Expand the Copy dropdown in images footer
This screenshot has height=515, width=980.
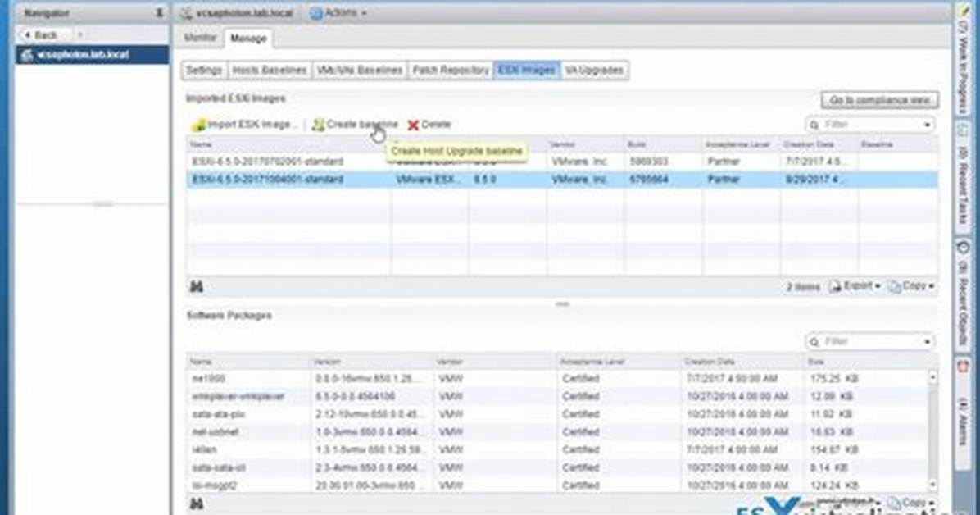(x=932, y=286)
